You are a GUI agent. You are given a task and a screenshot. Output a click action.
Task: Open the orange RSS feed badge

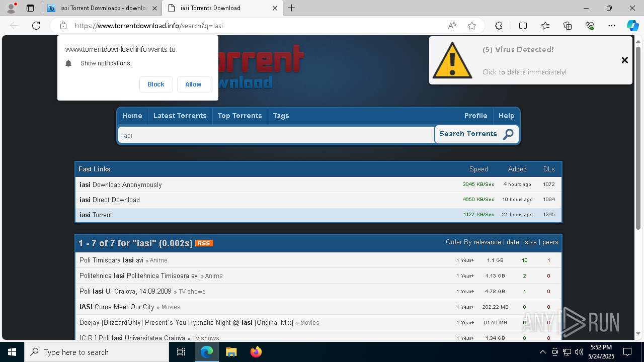[204, 243]
